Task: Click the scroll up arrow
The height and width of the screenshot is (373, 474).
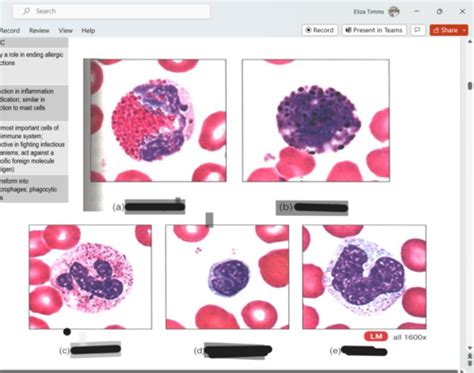Action: pos(470,42)
